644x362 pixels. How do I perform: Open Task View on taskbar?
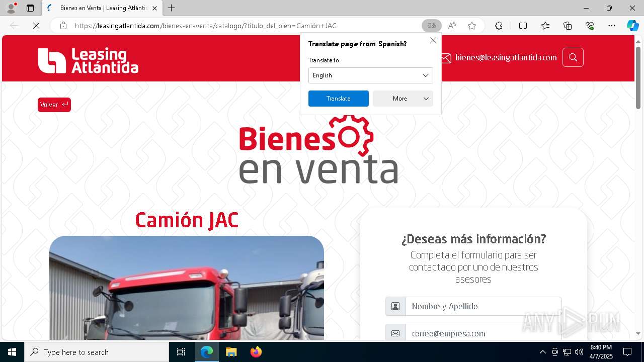pos(181,352)
